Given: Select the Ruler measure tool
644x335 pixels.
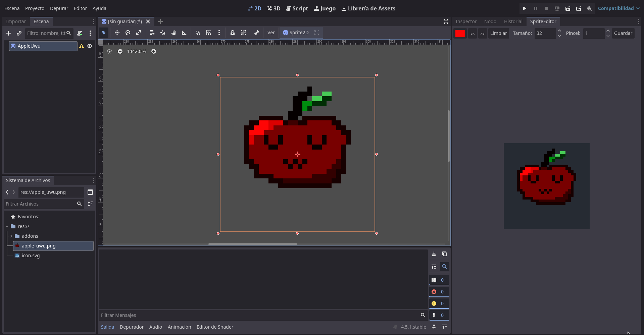Looking at the screenshot, I should [x=184, y=33].
